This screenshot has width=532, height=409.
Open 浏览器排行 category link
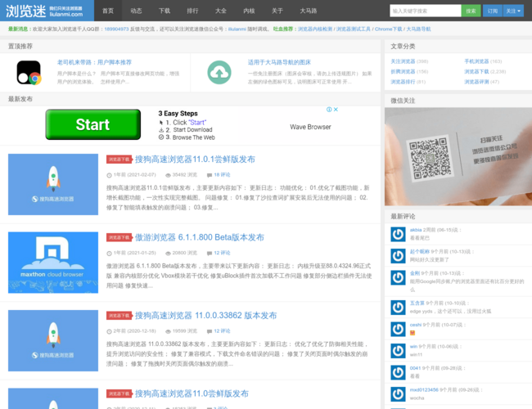[403, 82]
